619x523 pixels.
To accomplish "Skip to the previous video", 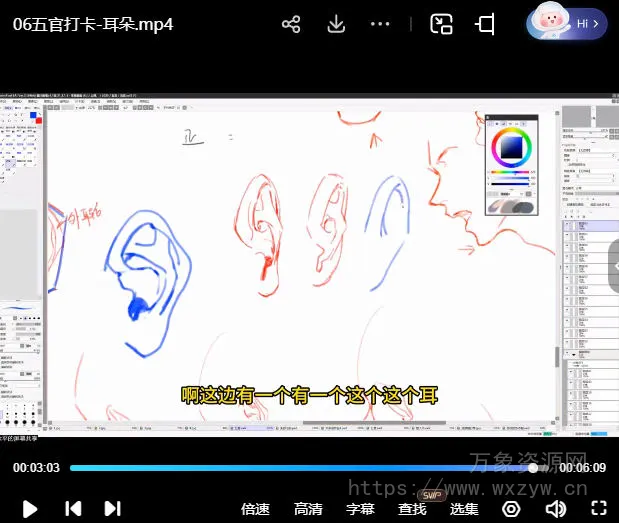I will click(73, 509).
